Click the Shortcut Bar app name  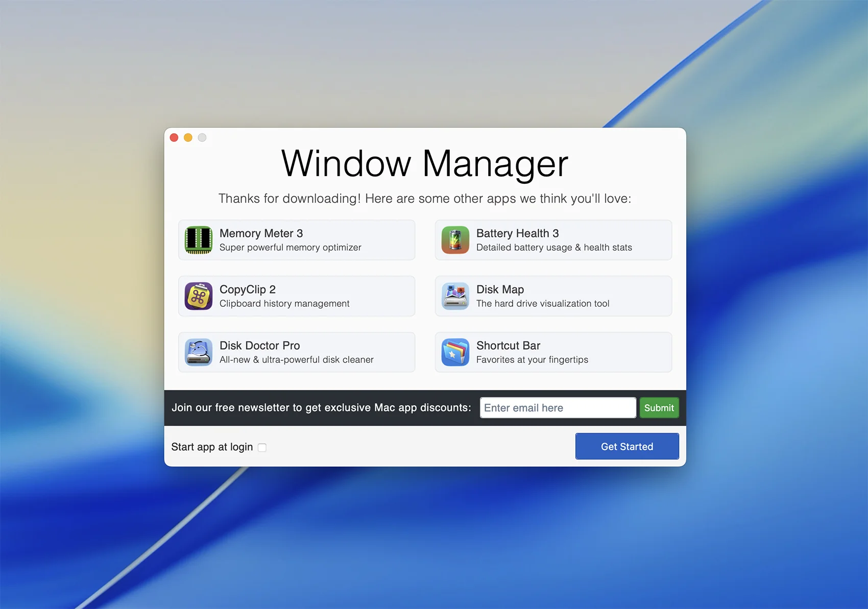pos(508,346)
